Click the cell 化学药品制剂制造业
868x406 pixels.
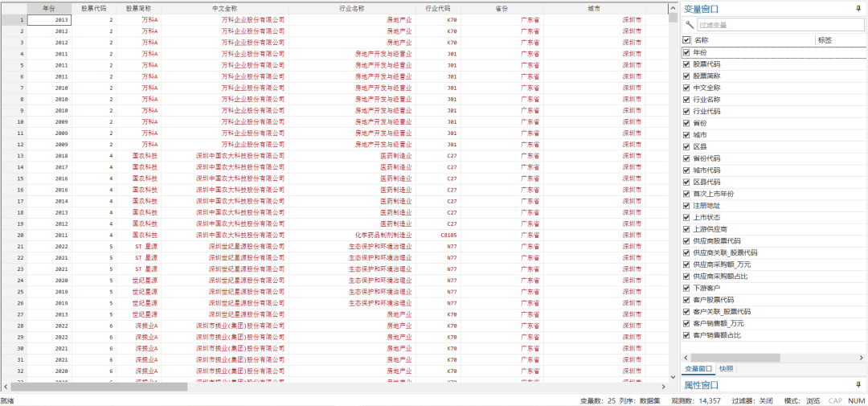tap(352, 235)
